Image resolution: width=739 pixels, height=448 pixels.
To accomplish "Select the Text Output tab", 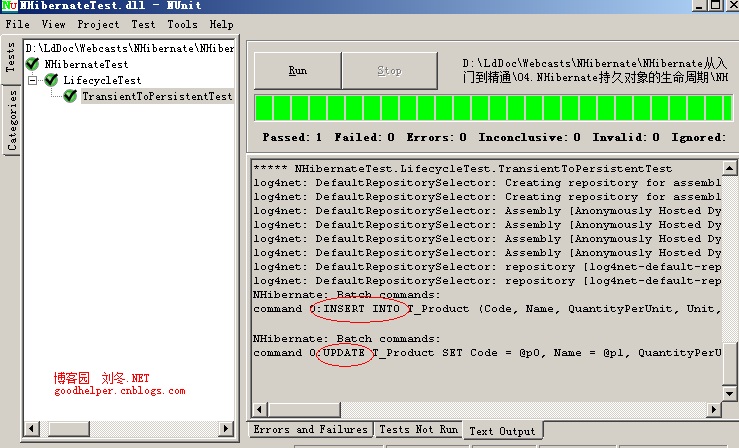I will [x=502, y=431].
